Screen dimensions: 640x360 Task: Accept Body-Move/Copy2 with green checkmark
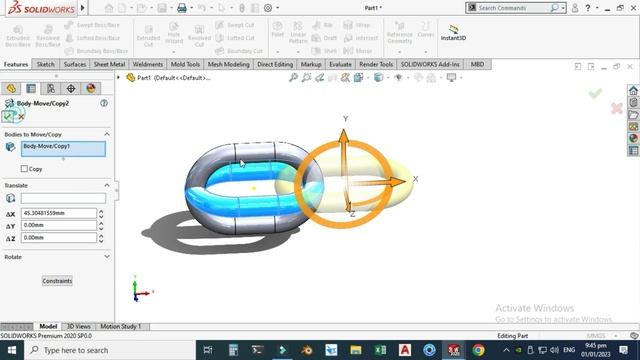click(x=8, y=117)
